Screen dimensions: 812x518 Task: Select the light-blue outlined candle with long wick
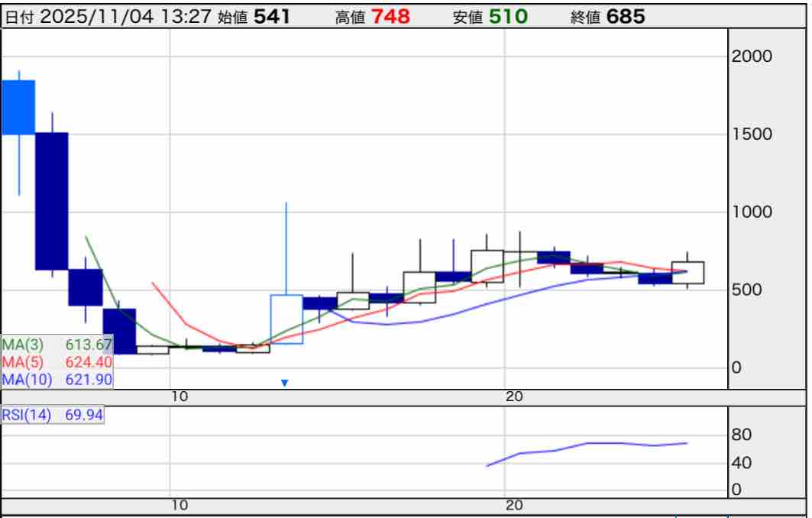286,319
